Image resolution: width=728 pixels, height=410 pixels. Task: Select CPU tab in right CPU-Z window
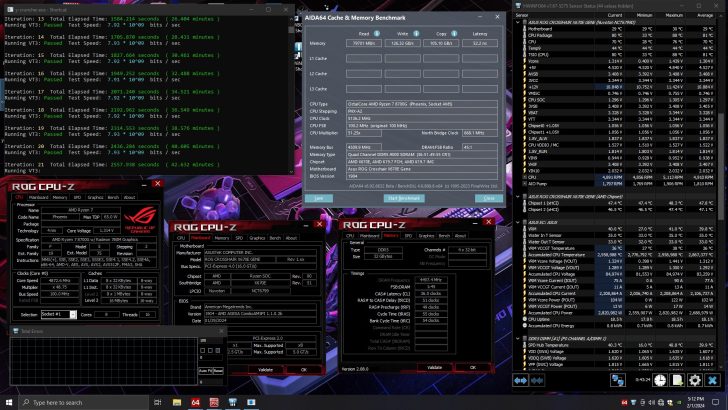click(350, 236)
